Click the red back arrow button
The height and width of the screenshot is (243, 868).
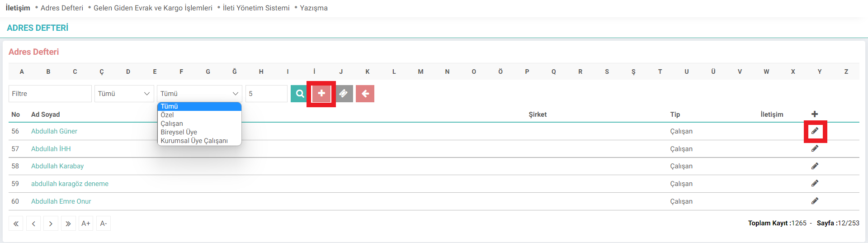click(x=365, y=94)
